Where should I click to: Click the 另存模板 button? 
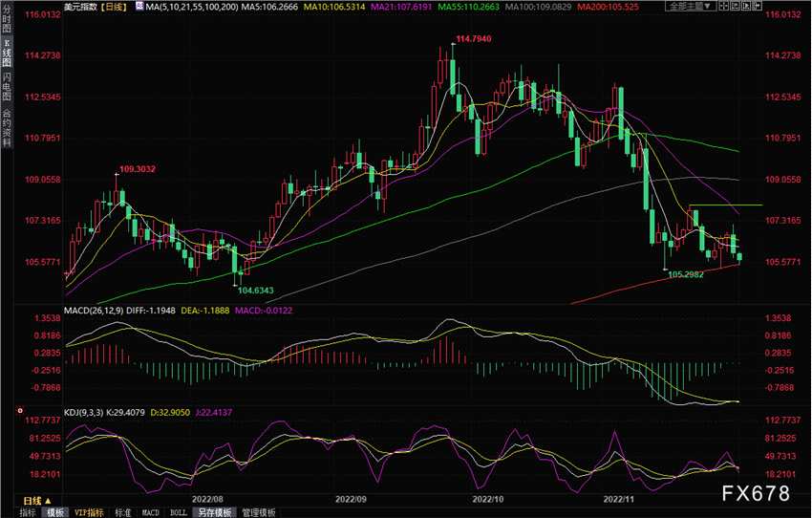(215, 512)
